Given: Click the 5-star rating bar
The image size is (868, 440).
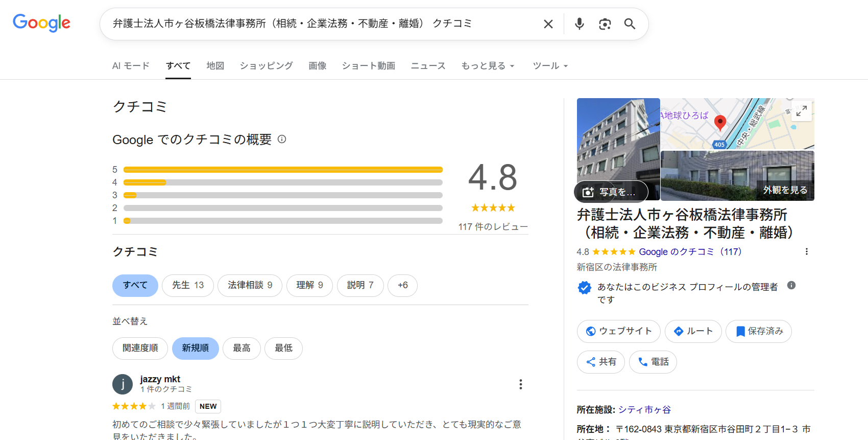Looking at the screenshot, I should pos(282,170).
